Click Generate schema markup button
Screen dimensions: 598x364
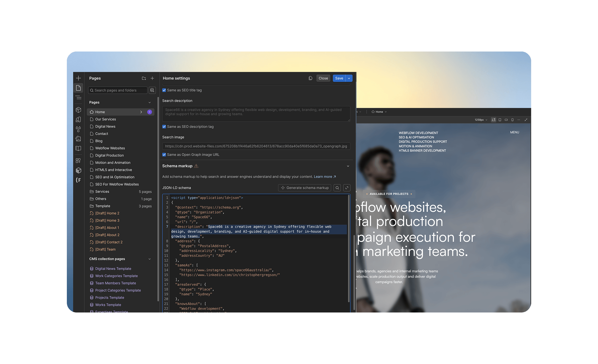point(305,188)
